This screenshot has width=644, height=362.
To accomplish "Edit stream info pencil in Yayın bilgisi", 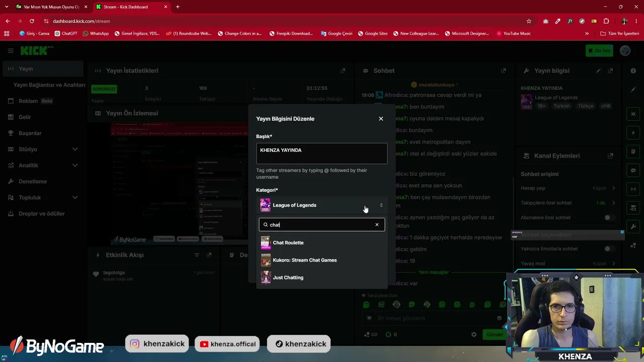I will [x=598, y=71].
